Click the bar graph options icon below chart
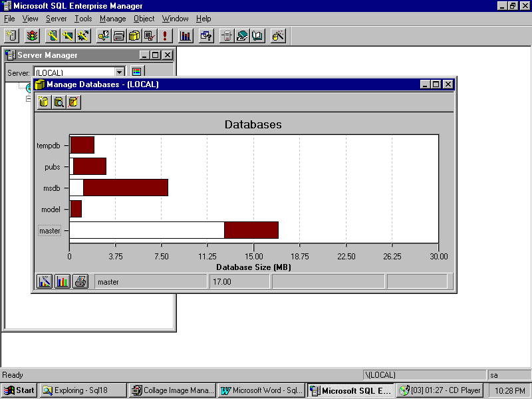Viewport: 532px width, 399px height. [x=63, y=281]
